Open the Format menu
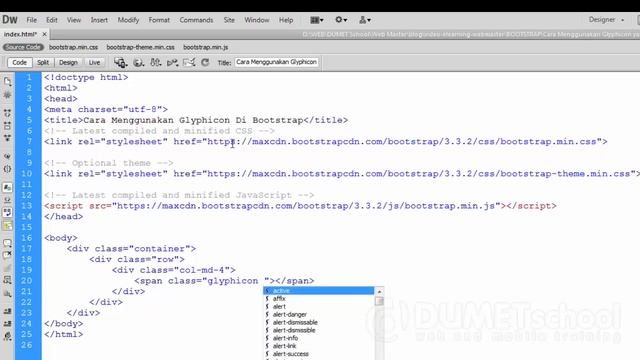The image size is (640, 360). (159, 20)
